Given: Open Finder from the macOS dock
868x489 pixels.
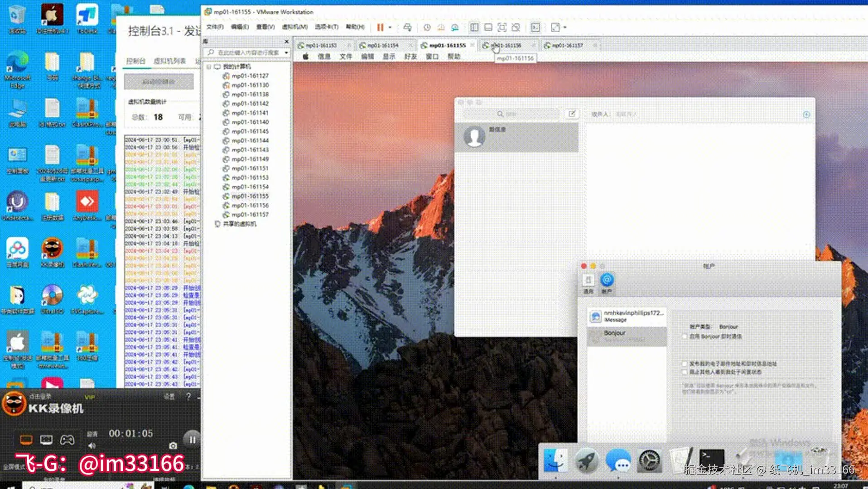Looking at the screenshot, I should coord(556,461).
